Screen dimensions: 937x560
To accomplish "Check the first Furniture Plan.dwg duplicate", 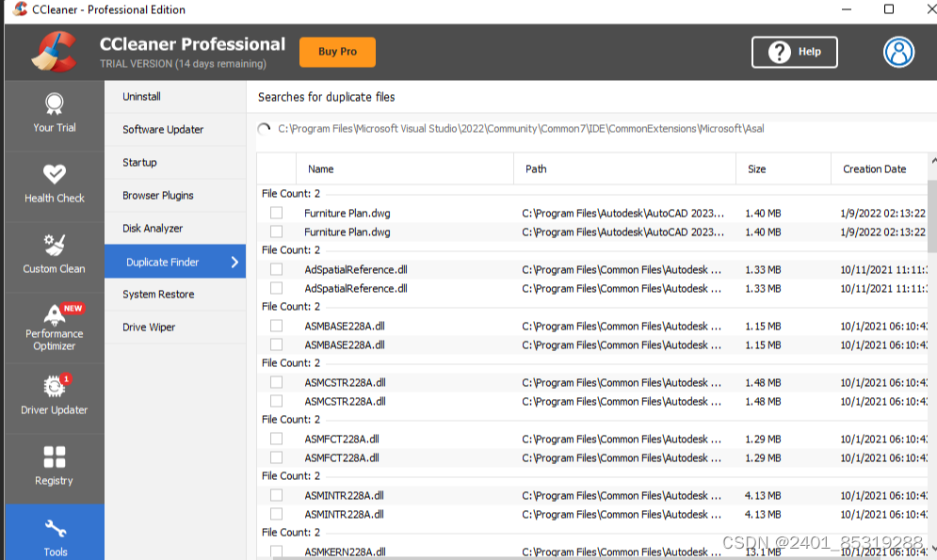I will 276,213.
